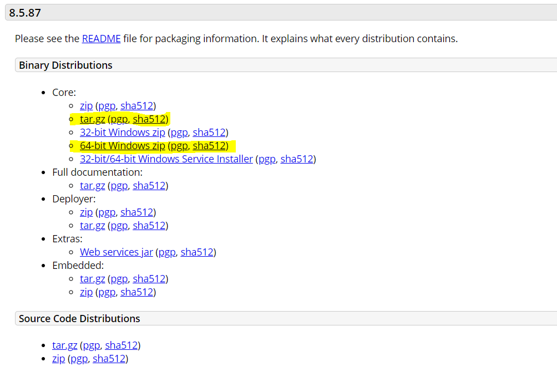Open sha512 checksum for Core zip
Viewport: 557px width, 392px height.
pos(137,106)
